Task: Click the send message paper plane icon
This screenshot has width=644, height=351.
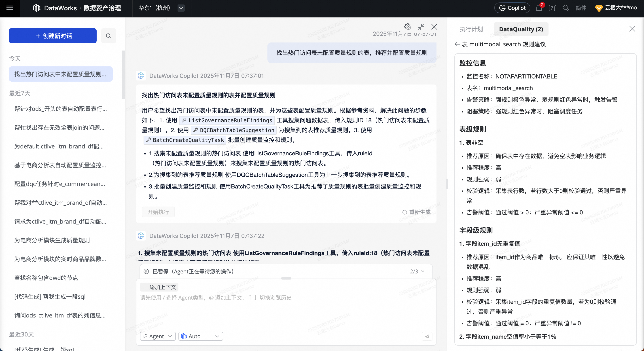Action: [x=427, y=336]
